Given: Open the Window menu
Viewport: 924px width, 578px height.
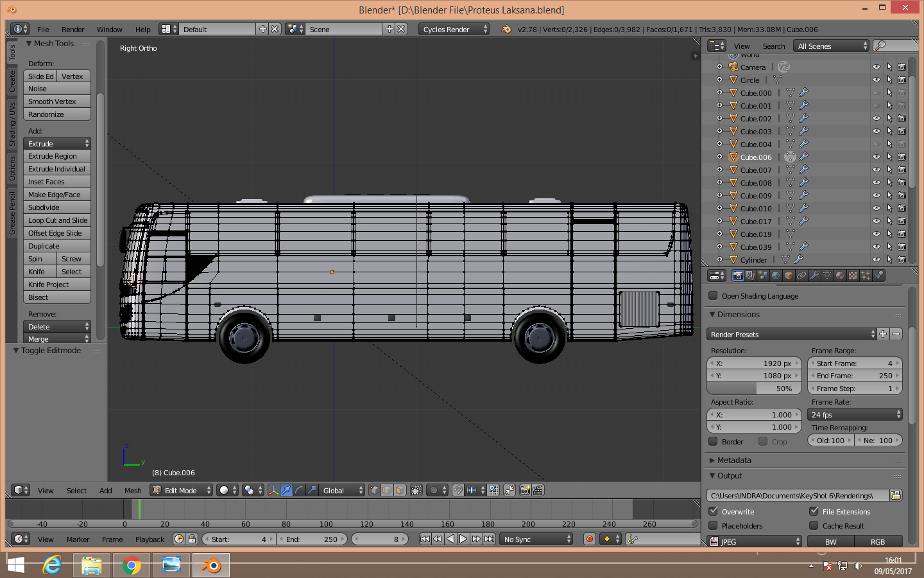Looking at the screenshot, I should pyautogui.click(x=109, y=30).
